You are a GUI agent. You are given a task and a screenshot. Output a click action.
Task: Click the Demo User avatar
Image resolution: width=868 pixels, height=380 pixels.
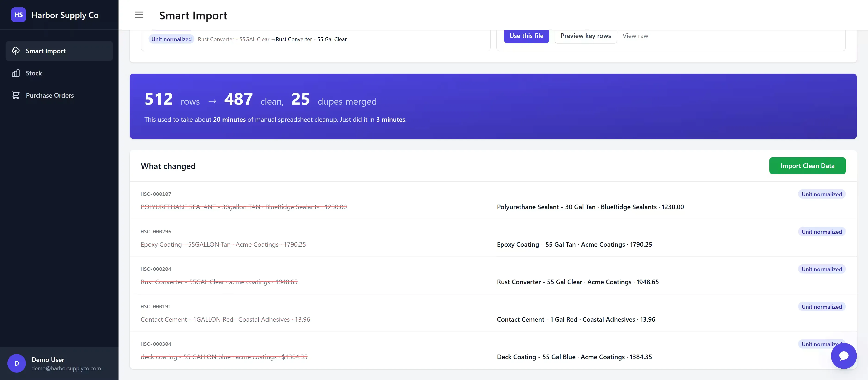click(16, 363)
